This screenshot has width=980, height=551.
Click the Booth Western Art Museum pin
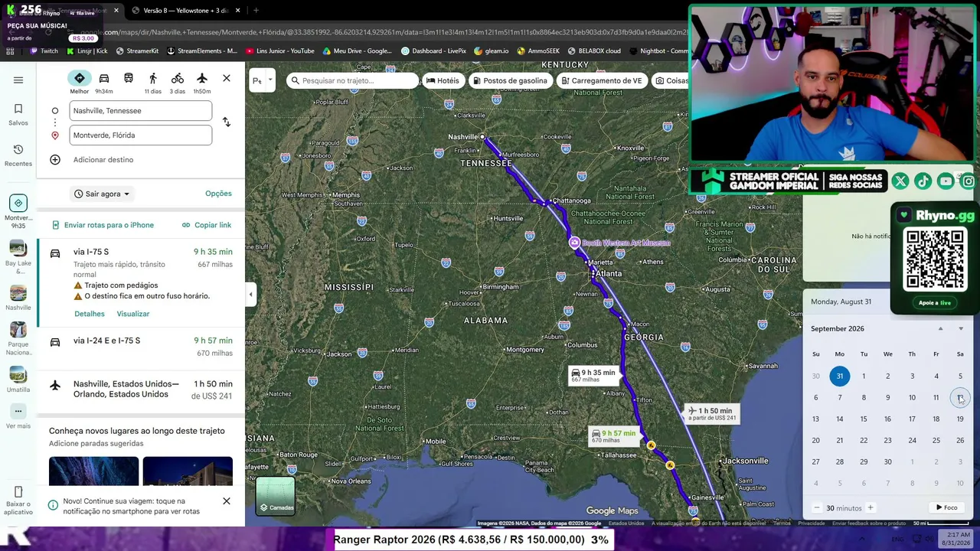point(574,243)
